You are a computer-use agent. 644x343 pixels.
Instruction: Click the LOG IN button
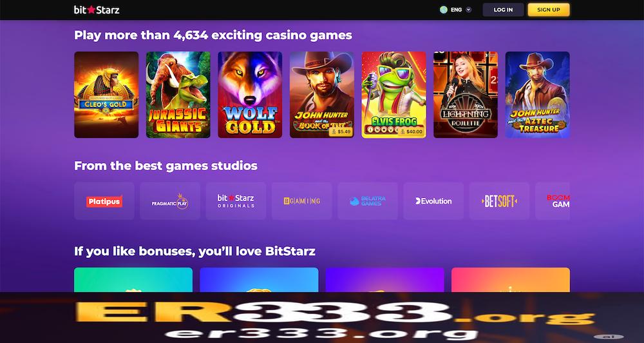503,10
